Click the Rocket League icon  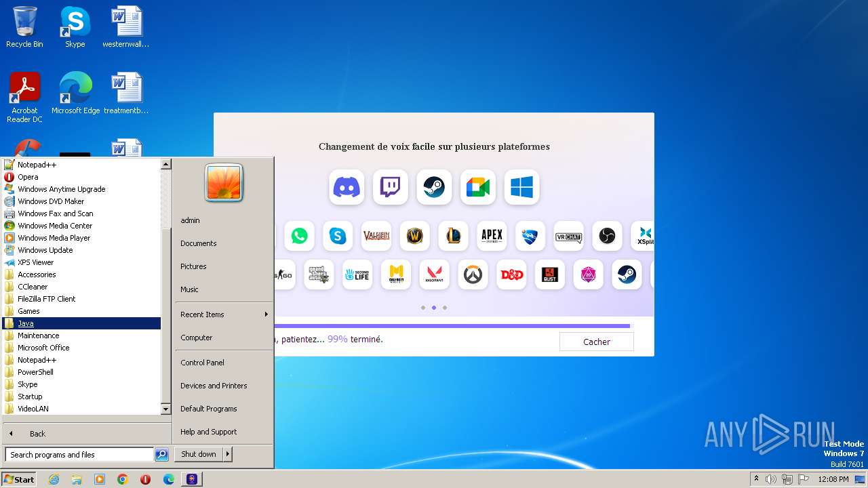coord(530,236)
